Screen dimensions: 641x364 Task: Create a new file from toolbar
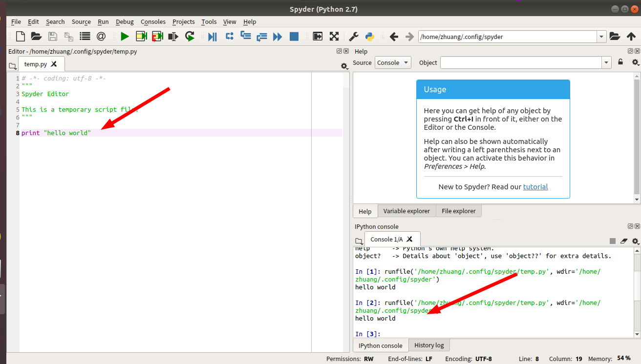[x=20, y=36]
